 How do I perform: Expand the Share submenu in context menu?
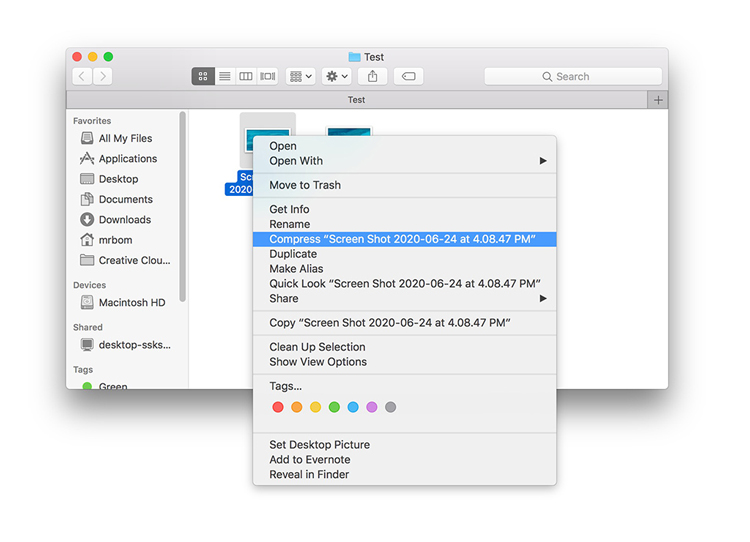[404, 299]
